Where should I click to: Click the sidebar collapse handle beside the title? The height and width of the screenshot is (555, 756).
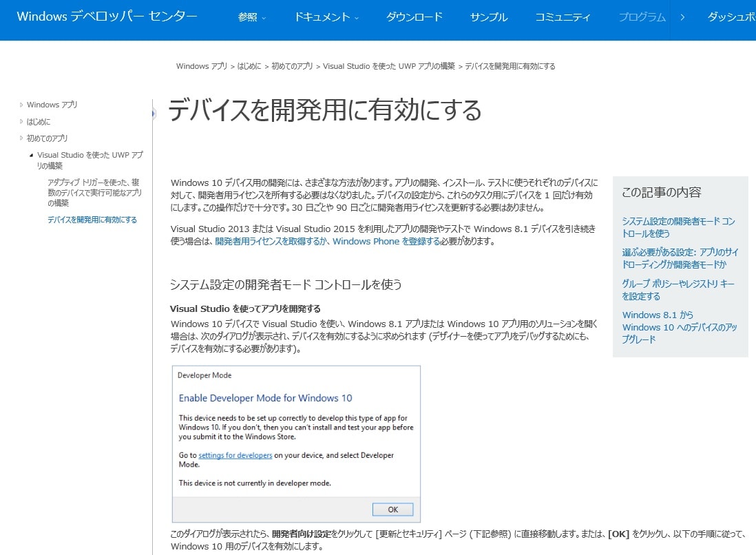(154, 114)
